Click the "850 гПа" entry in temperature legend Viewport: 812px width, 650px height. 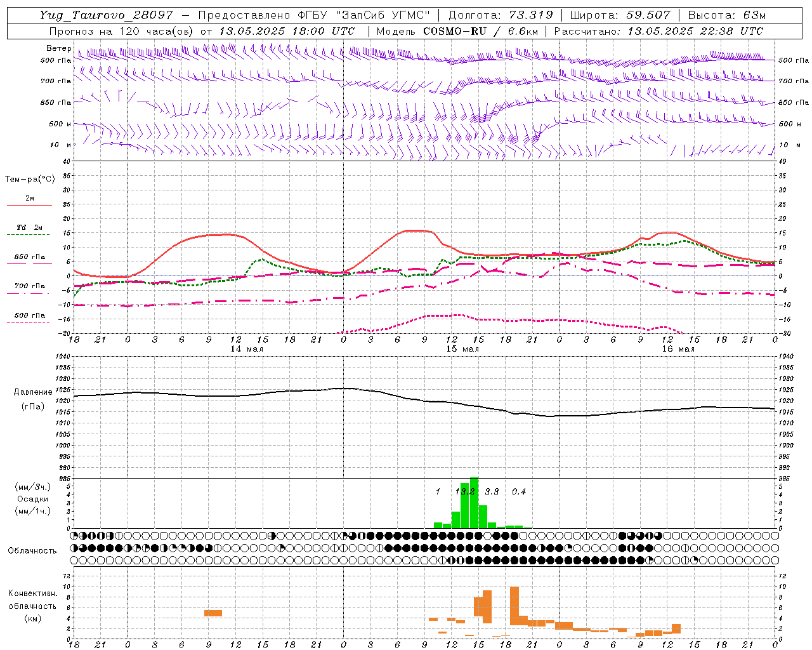(x=30, y=257)
